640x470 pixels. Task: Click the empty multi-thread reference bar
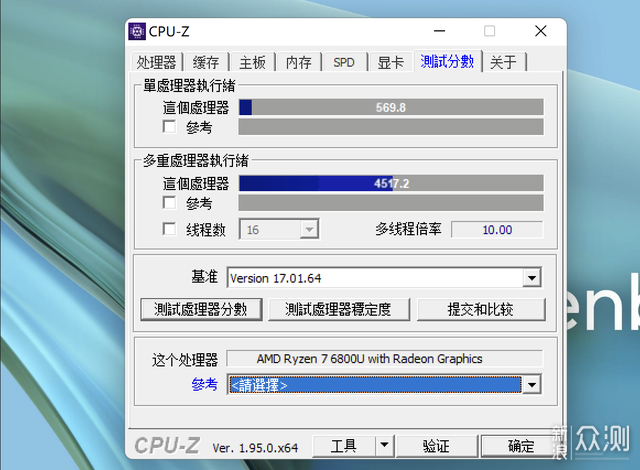391,203
